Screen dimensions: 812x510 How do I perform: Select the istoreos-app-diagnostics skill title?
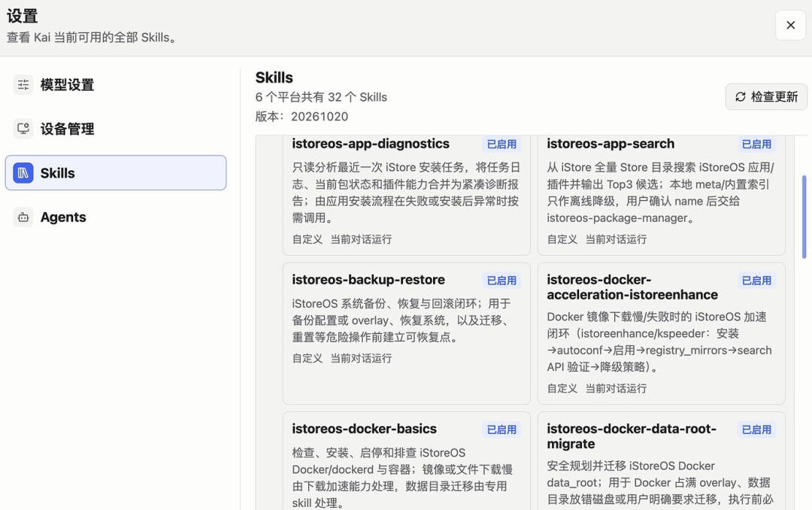[370, 144]
